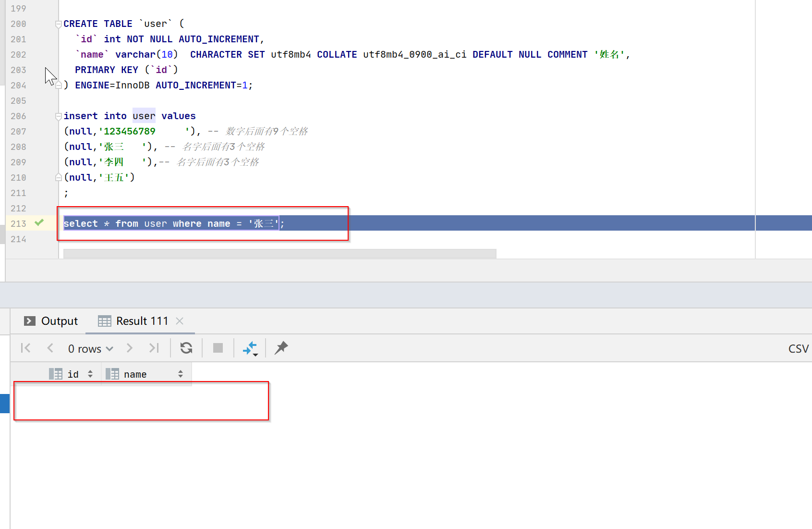Screen dimensions: 812x529
Task: Toggle sorting on the name column
Action: tap(180, 373)
